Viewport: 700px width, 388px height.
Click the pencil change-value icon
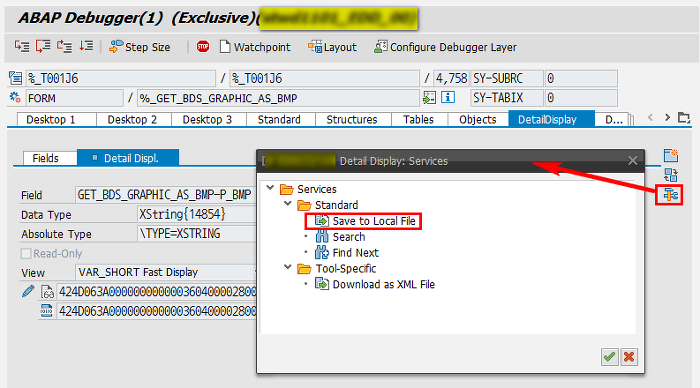point(28,292)
